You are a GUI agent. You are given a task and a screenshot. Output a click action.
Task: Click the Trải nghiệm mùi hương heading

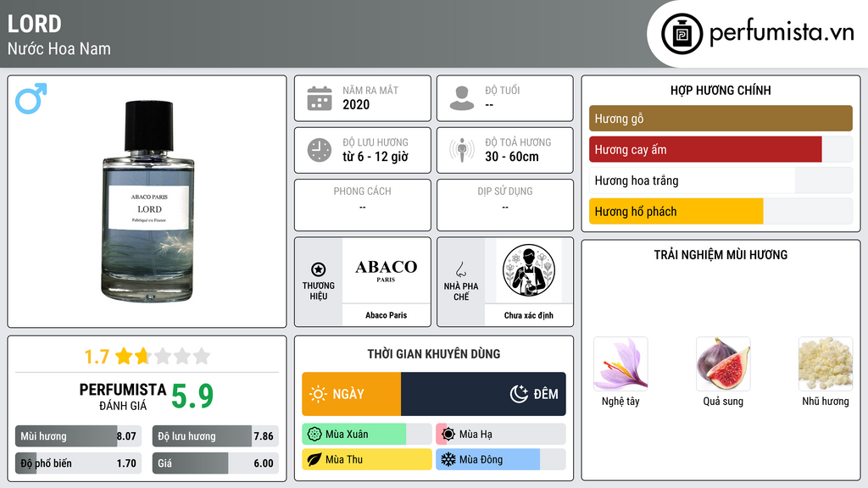tap(721, 255)
